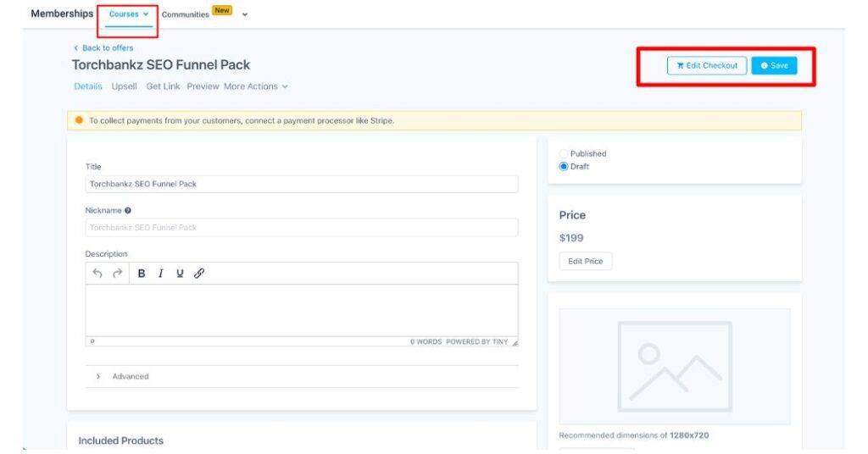Select the Draft radio button
This screenshot has width=868, height=454.
[564, 167]
